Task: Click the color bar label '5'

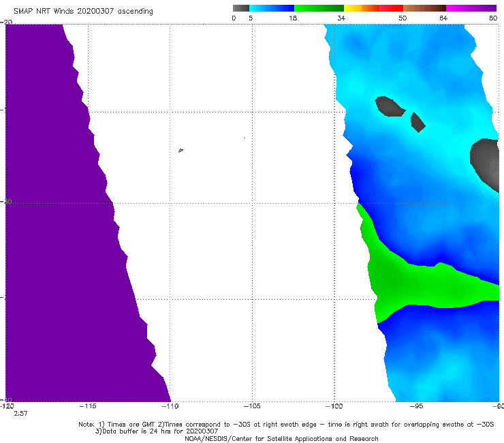Action: pos(251,18)
